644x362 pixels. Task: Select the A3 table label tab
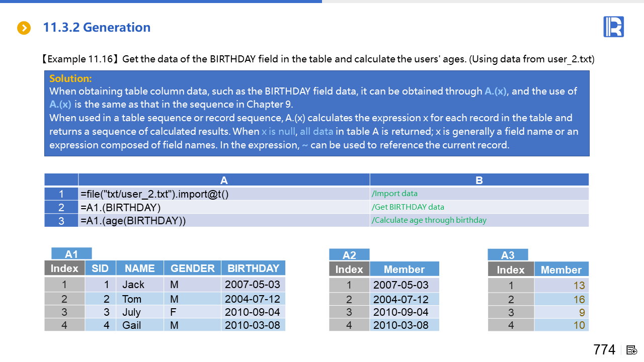[x=508, y=255]
